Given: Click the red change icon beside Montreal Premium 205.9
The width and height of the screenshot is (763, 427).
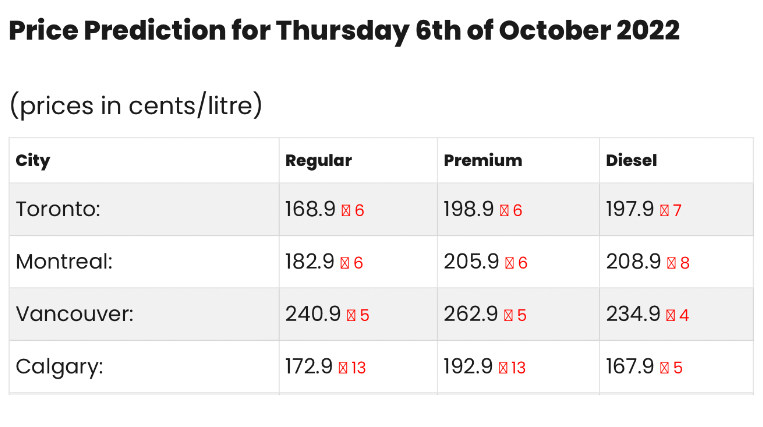Looking at the screenshot, I should pyautogui.click(x=509, y=263).
